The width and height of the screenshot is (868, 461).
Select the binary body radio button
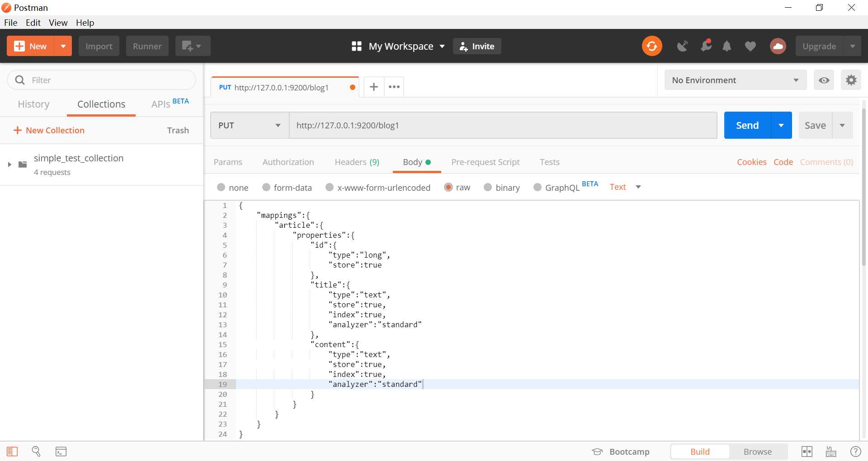point(488,187)
